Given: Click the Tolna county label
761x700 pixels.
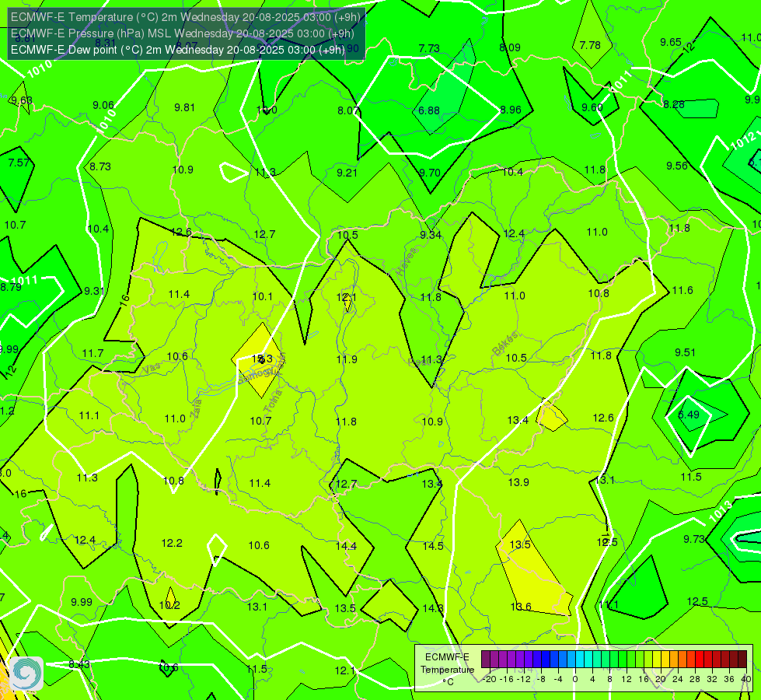Looking at the screenshot, I should click(272, 401).
